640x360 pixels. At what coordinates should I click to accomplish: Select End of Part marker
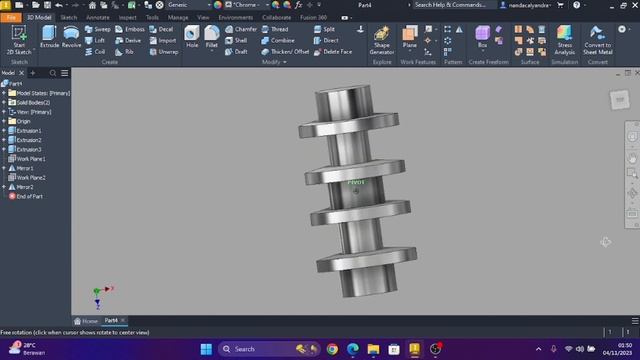coord(26,196)
